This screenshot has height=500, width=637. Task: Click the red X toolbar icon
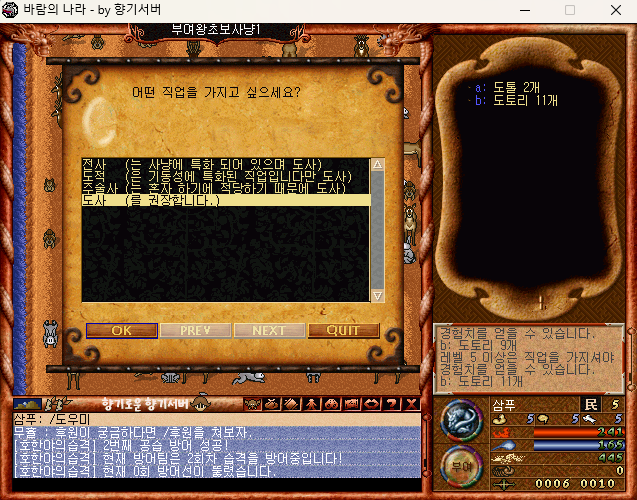tap(411, 404)
